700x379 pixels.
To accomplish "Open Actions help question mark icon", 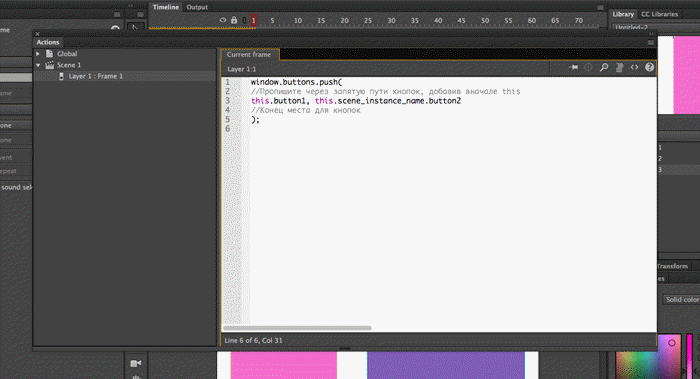I will pos(650,67).
